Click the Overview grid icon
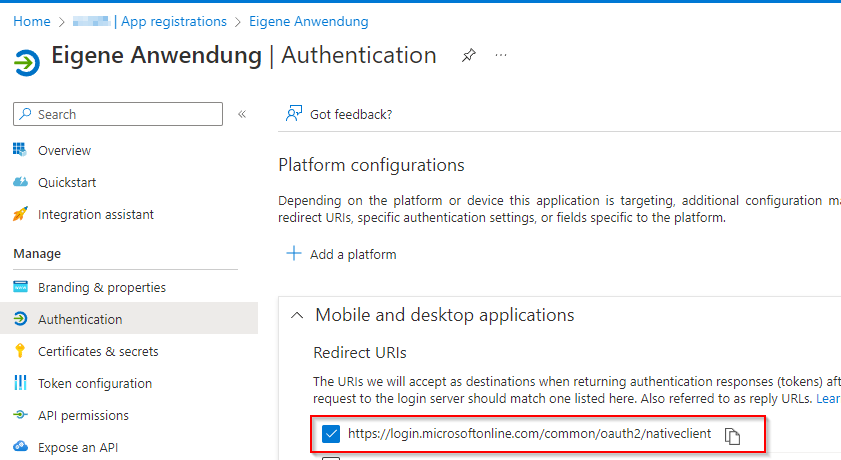The width and height of the screenshot is (841, 460). coord(20,150)
